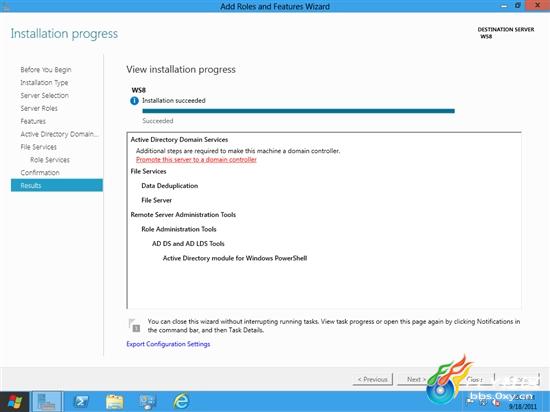550x412 pixels.
Task: Select the Before You Begin step
Action: (x=46, y=70)
